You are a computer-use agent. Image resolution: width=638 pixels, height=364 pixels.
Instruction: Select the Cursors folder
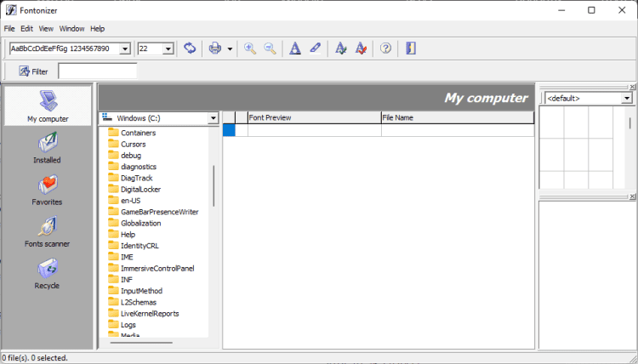133,145
